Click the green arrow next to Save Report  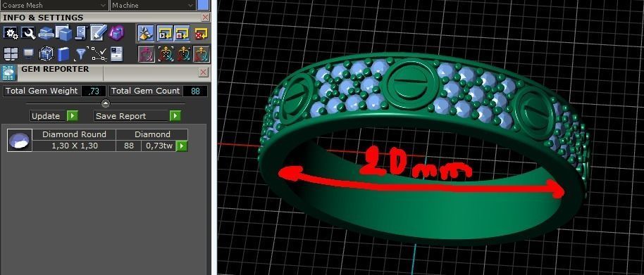click(175, 116)
